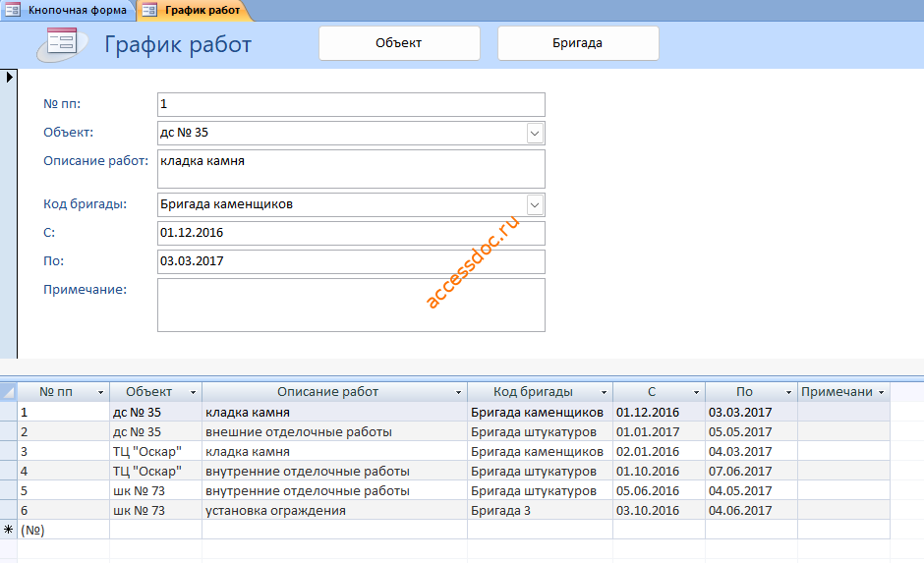Expand the Код бригады combo box dropdown
The image size is (924, 563).
click(x=535, y=205)
